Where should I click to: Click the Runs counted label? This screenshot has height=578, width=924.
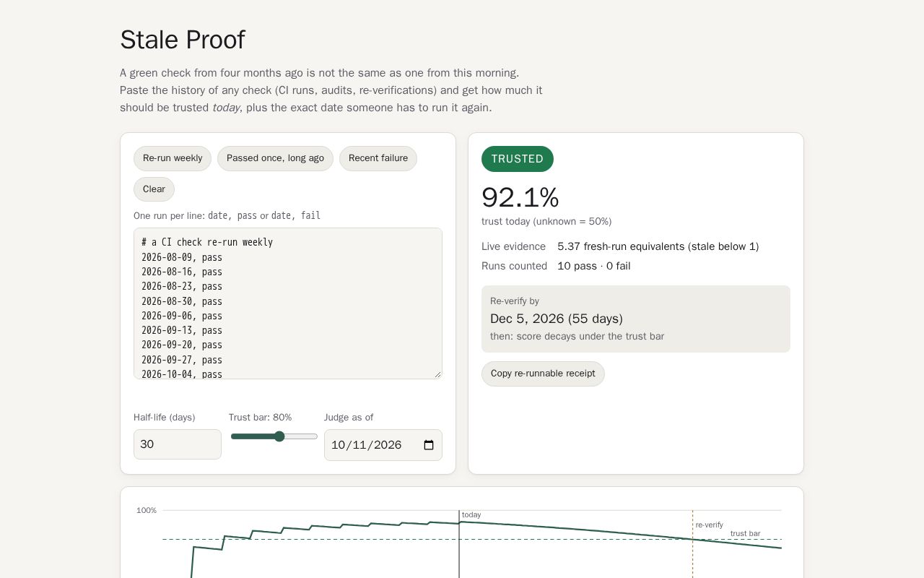(x=515, y=266)
